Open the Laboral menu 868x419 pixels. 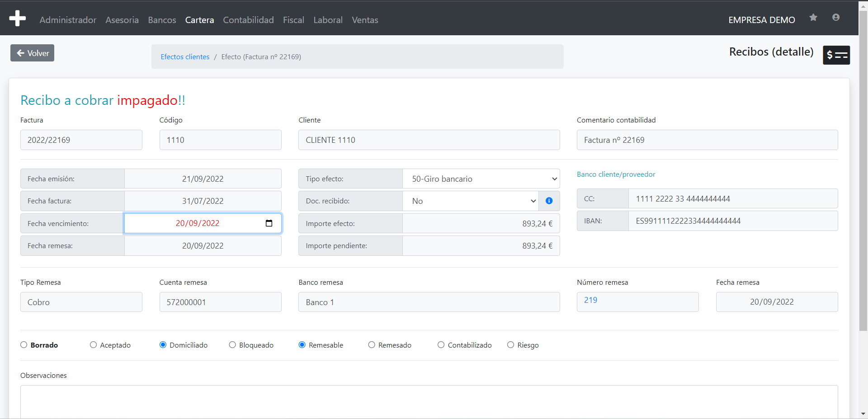[x=328, y=20]
